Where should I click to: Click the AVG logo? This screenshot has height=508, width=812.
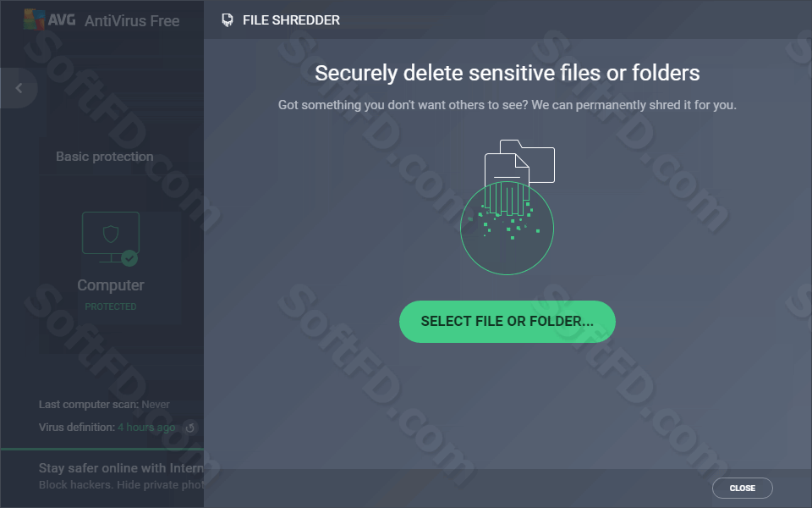click(50, 19)
